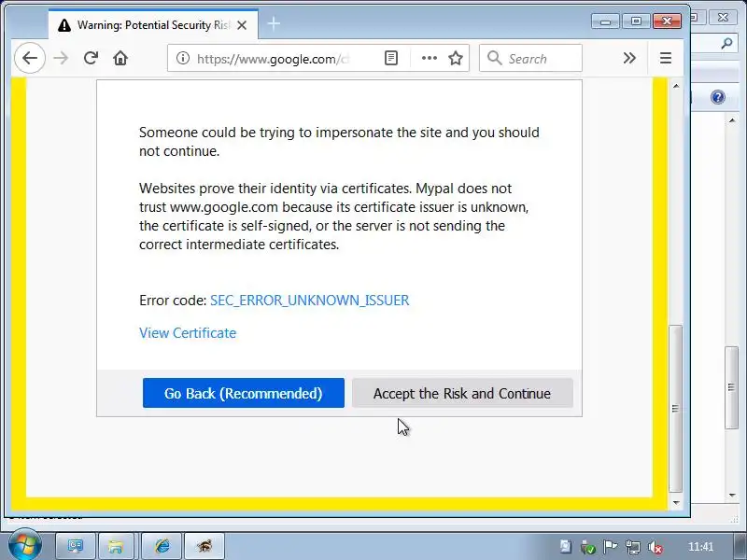
Task: Open the Windows Start menu
Action: (x=24, y=545)
